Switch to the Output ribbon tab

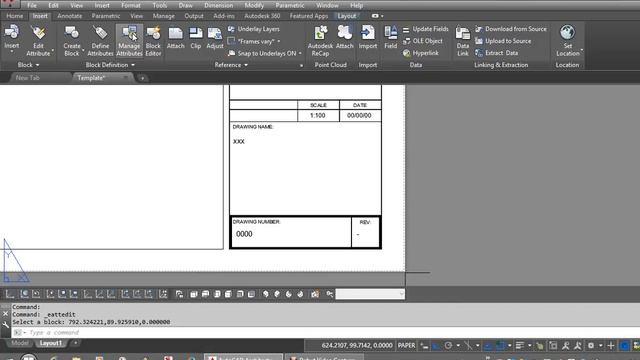point(194,16)
